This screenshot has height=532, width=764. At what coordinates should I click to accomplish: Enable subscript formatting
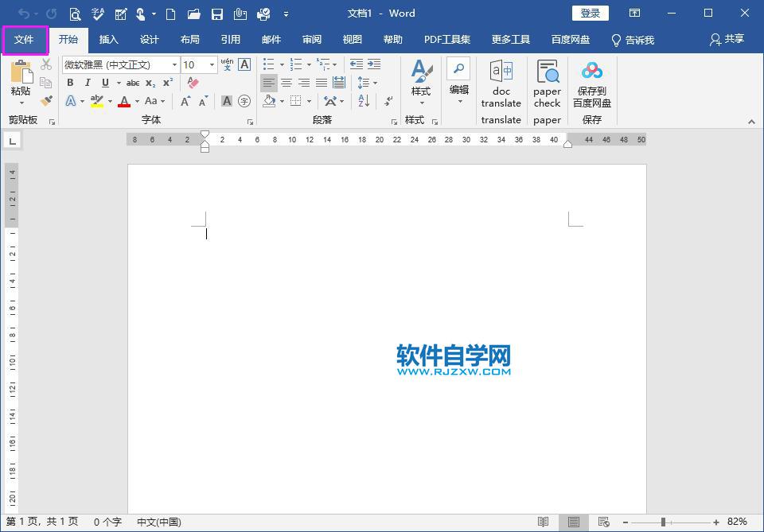tap(151, 83)
